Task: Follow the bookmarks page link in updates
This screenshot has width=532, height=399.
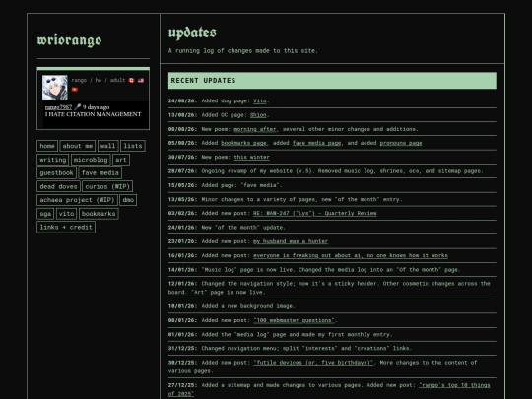Action: [x=243, y=143]
